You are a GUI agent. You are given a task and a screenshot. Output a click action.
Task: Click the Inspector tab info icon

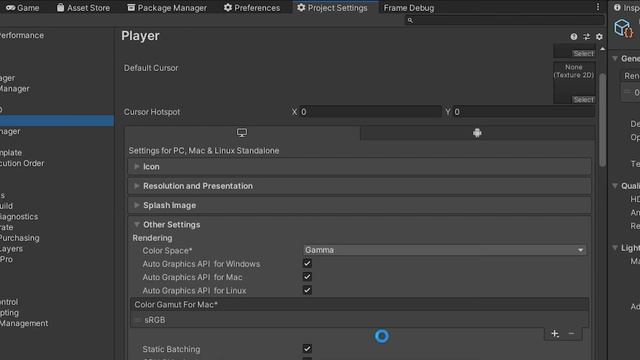(x=617, y=7)
